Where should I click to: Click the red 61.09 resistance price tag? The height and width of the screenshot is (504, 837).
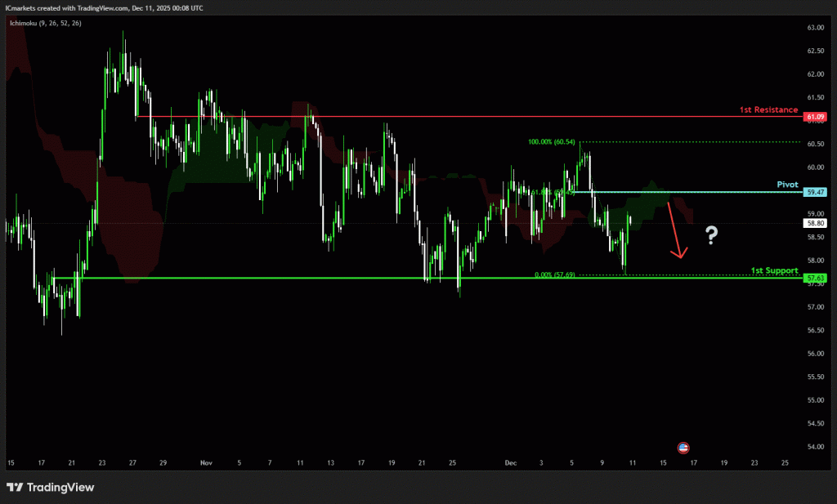815,117
